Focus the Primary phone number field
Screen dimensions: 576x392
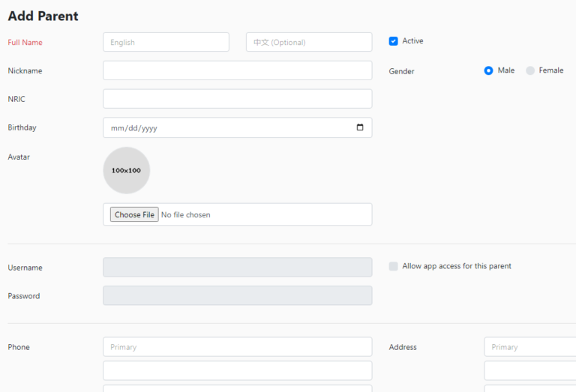[x=237, y=346]
